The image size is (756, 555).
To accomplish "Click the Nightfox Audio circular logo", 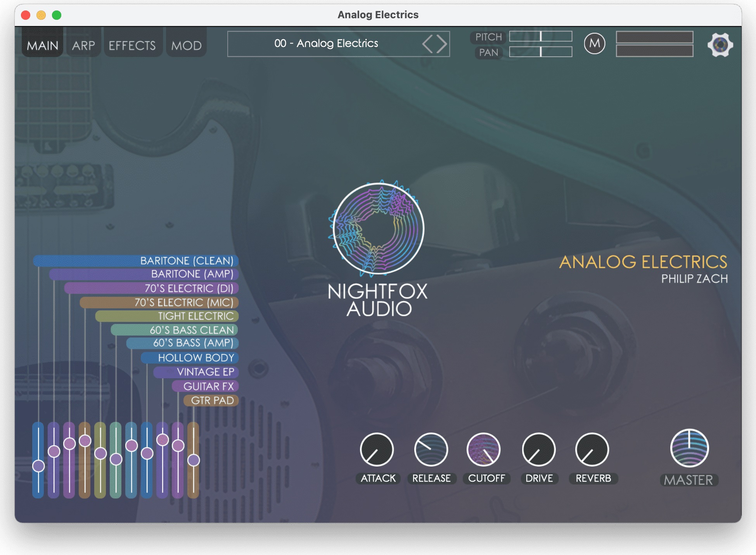I will click(x=378, y=229).
